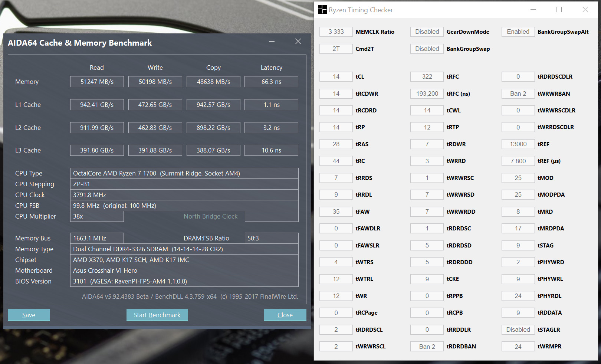Click the BankGroupSwapAlt Enabled field
601x364 pixels.
click(518, 32)
